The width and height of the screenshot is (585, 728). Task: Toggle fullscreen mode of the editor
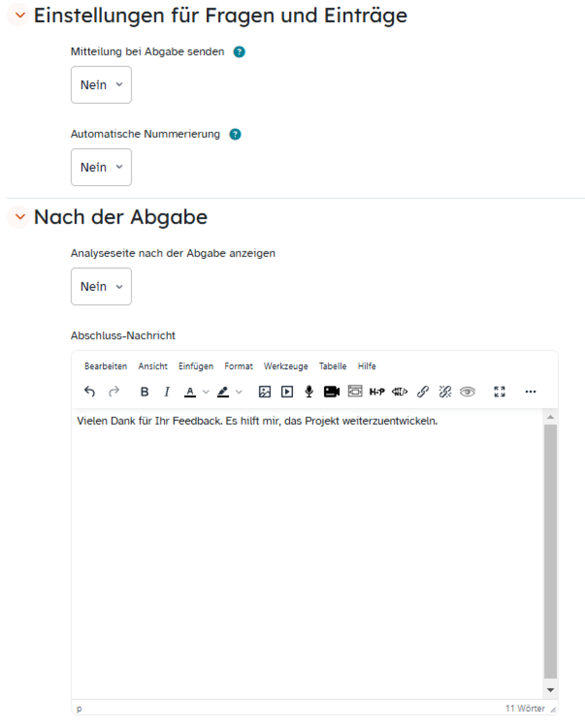[500, 391]
